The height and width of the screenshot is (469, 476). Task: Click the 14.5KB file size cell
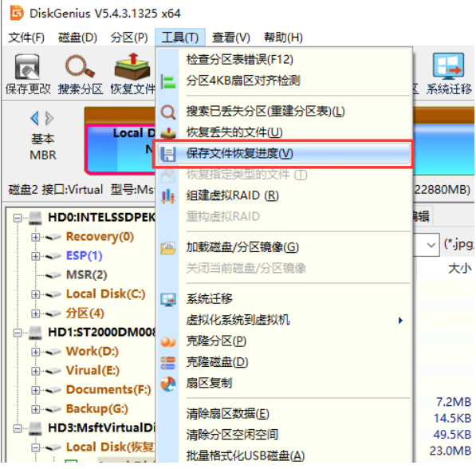pyautogui.click(x=452, y=419)
